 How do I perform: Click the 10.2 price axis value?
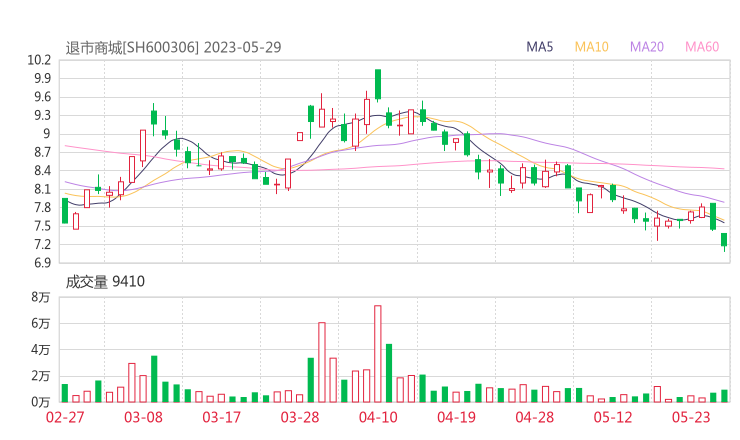(39, 60)
